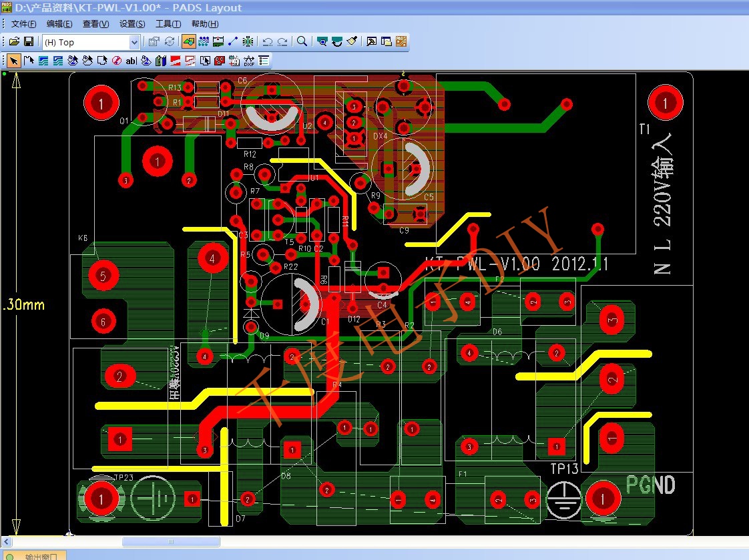Redo the last undone action
The width and height of the screenshot is (749, 560).
[282, 41]
